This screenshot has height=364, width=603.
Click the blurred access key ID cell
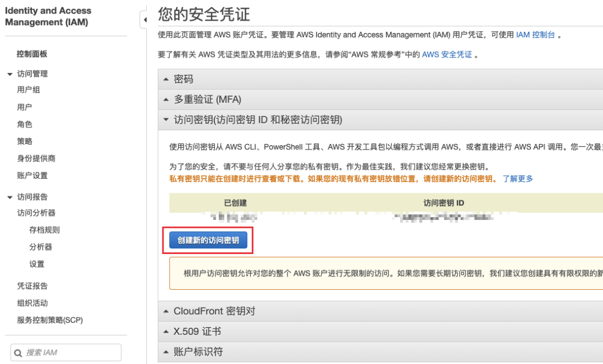(x=443, y=218)
